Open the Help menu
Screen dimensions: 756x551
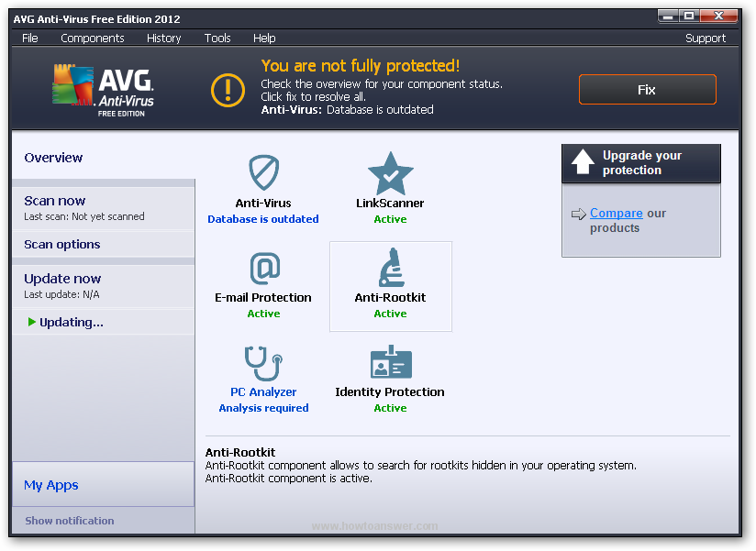tap(264, 39)
